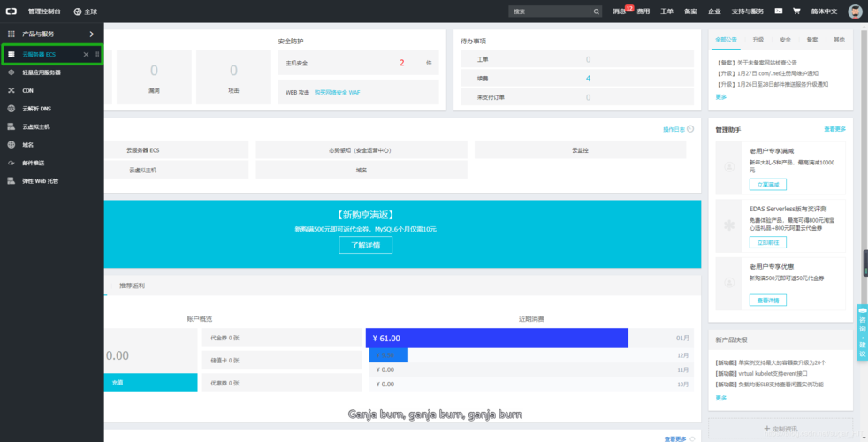This screenshot has height=442, width=868.
Task: Open the 费用 top menu
Action: (643, 11)
